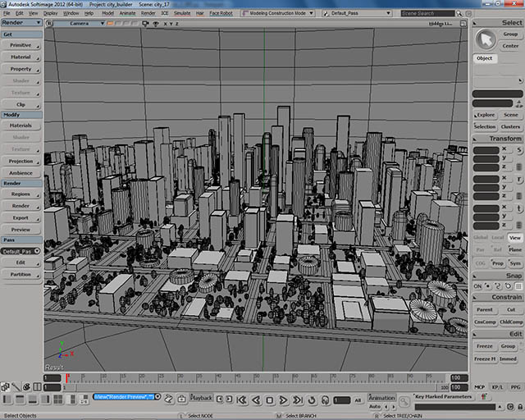Screen dimensions: 525x420
Task: Toggle Snap ON button
Action: click(x=477, y=285)
